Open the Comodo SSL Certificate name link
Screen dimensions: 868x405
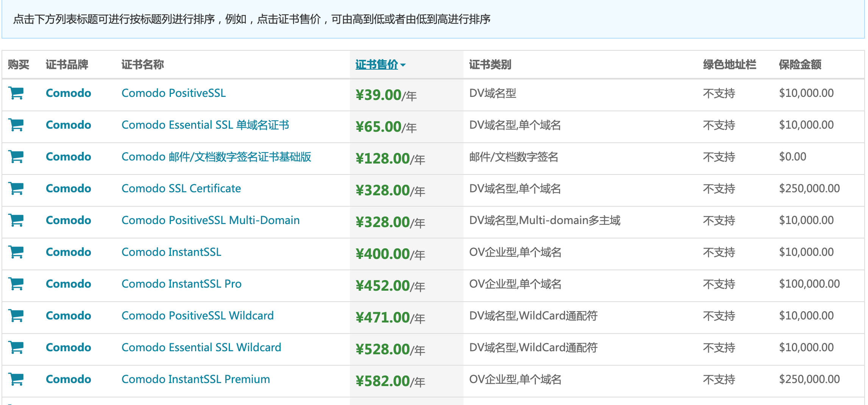tap(181, 188)
